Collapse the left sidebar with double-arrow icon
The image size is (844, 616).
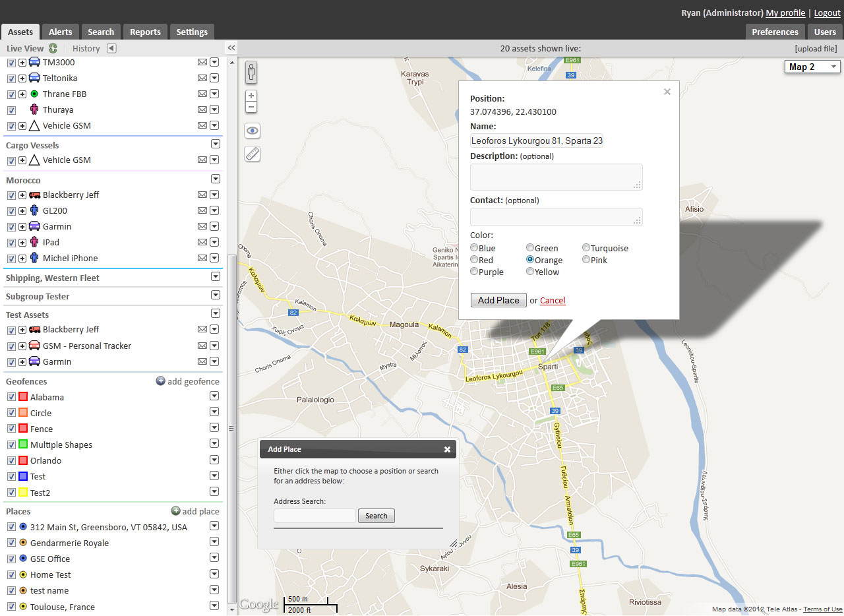click(231, 48)
